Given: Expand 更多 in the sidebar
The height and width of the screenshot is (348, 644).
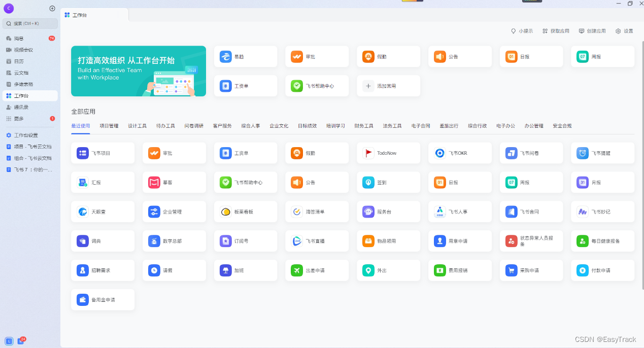Looking at the screenshot, I should point(30,119).
